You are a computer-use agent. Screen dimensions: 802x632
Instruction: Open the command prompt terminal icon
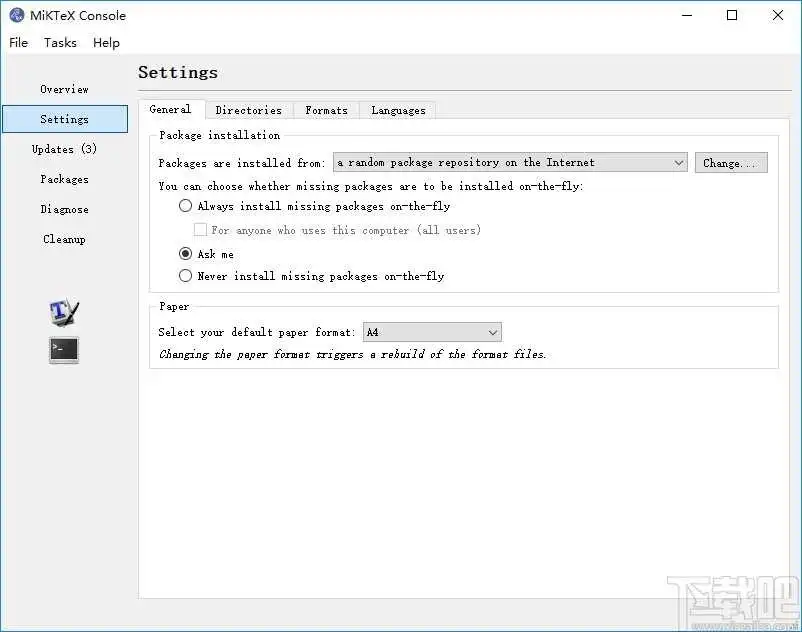click(64, 350)
